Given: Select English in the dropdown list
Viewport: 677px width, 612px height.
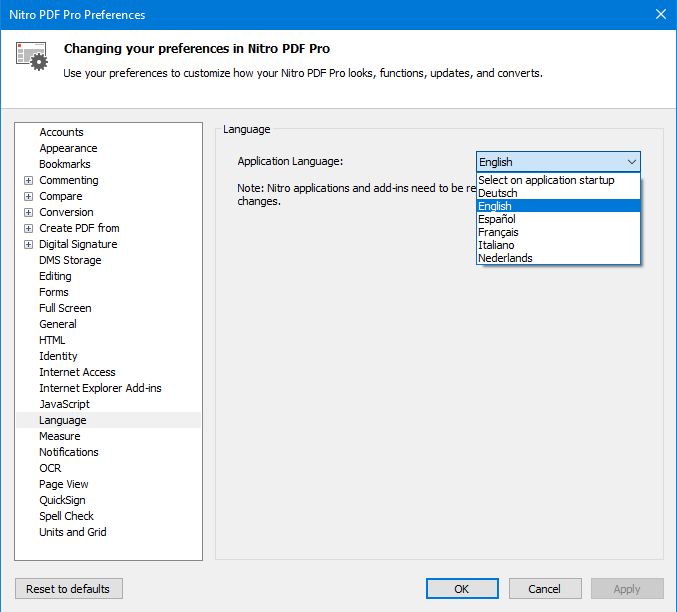Looking at the screenshot, I should click(558, 206).
